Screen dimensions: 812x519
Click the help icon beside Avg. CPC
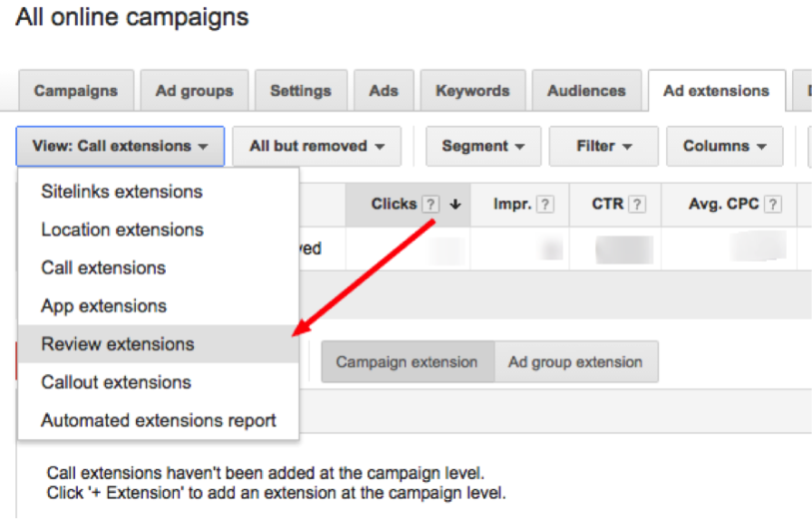point(773,204)
